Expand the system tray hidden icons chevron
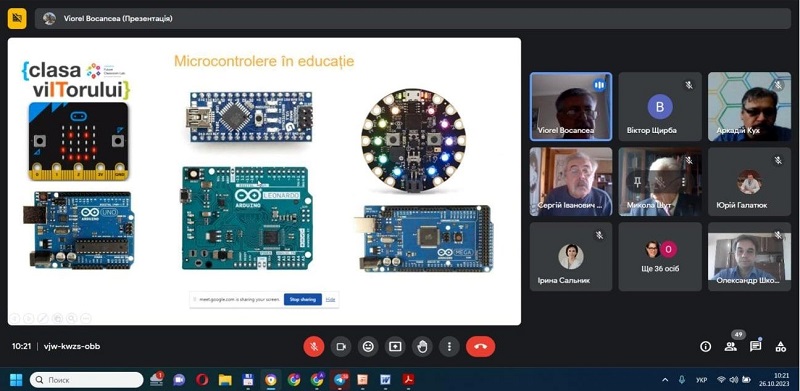Screen dimensions: 800x391 click(x=665, y=380)
